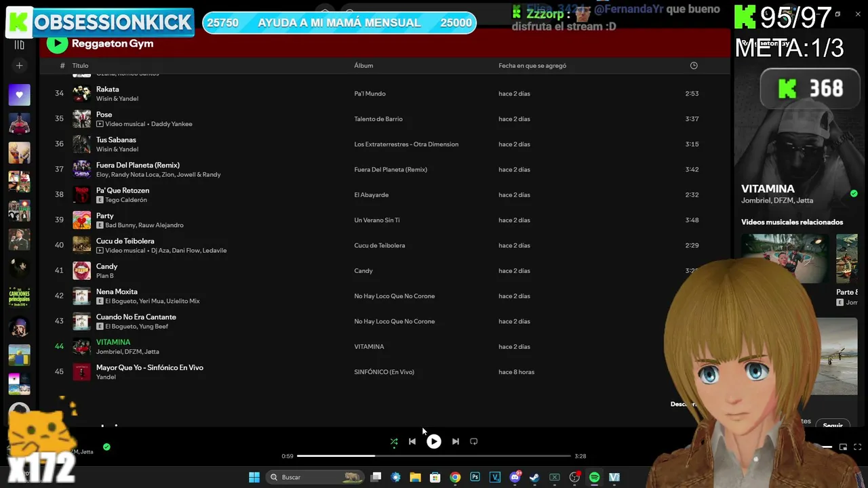Skip to the next track

coord(456,441)
